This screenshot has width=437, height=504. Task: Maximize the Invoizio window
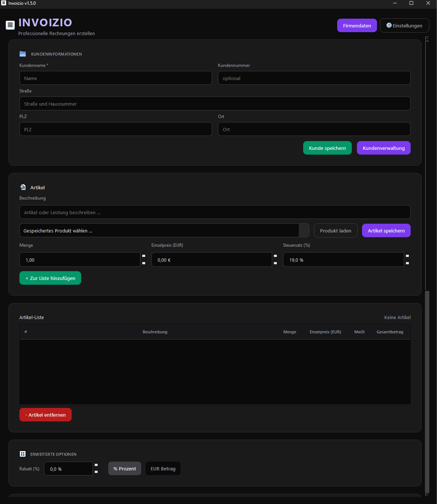click(411, 3)
